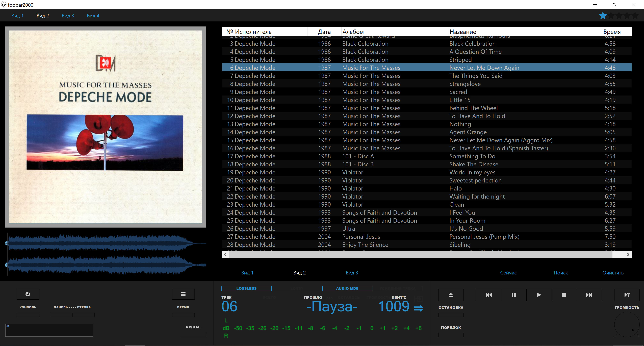Click the search input field at bottom left
644x346 pixels.
point(49,330)
